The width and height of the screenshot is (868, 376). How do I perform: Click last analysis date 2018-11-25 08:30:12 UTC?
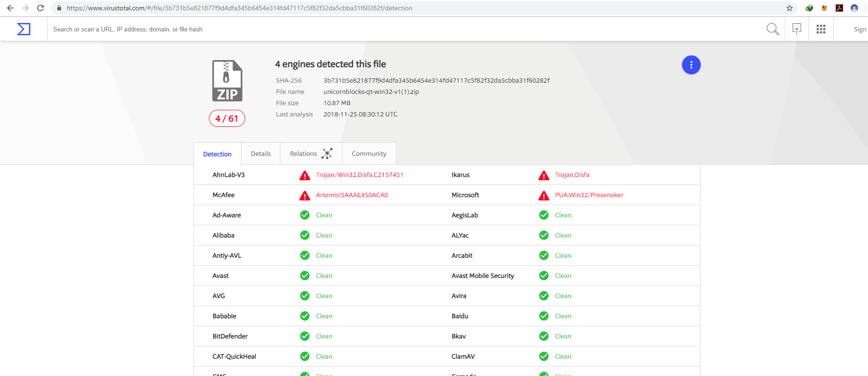click(360, 114)
